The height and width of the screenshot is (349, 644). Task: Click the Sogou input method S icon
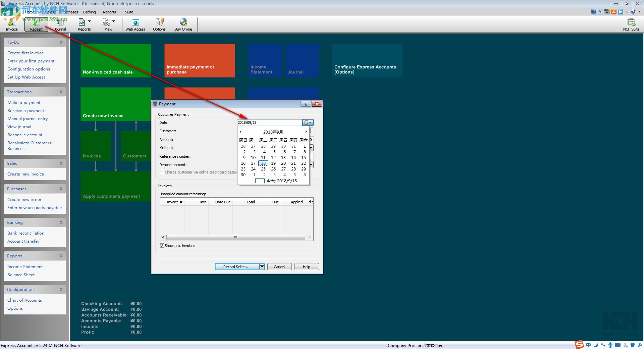[x=579, y=345]
